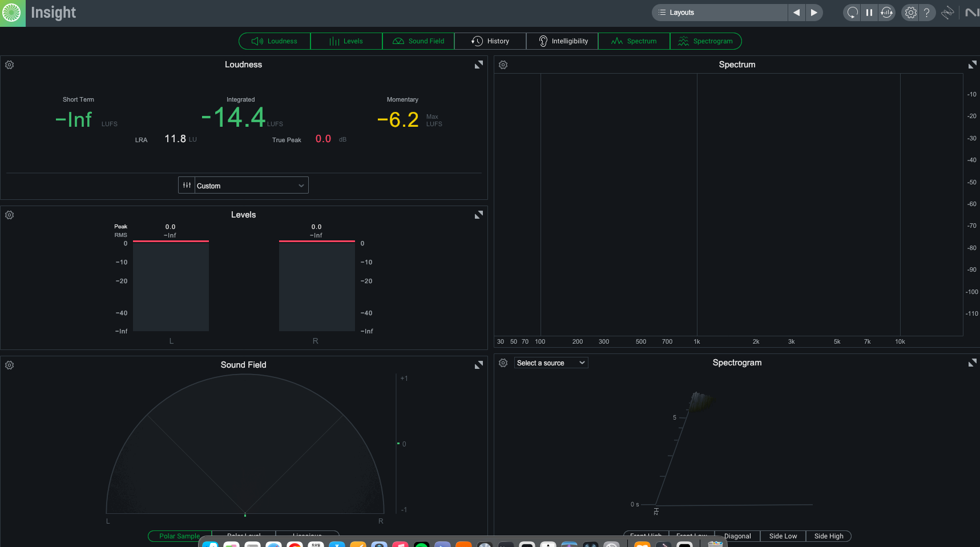Expand the Sound Field panel to full view
Image resolution: width=980 pixels, height=547 pixels.
[479, 365]
